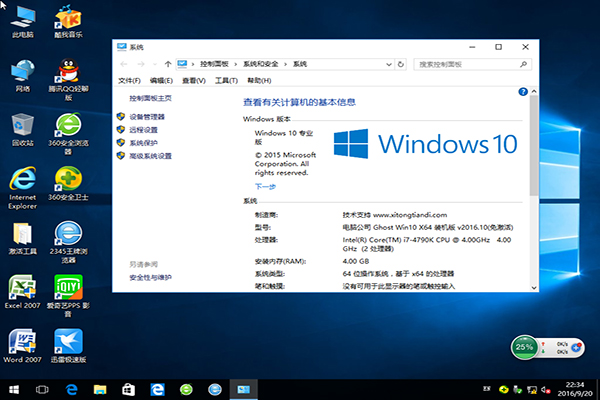Image resolution: width=600 pixels, height=400 pixels.
Task: Click the muted volume icon in tray
Action: click(546, 390)
